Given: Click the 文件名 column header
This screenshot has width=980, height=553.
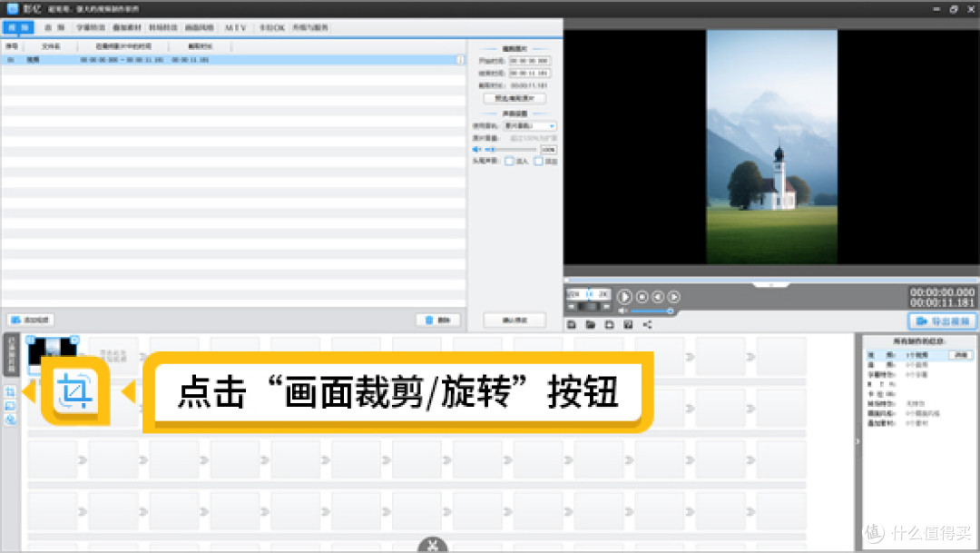Looking at the screenshot, I should [x=51, y=46].
